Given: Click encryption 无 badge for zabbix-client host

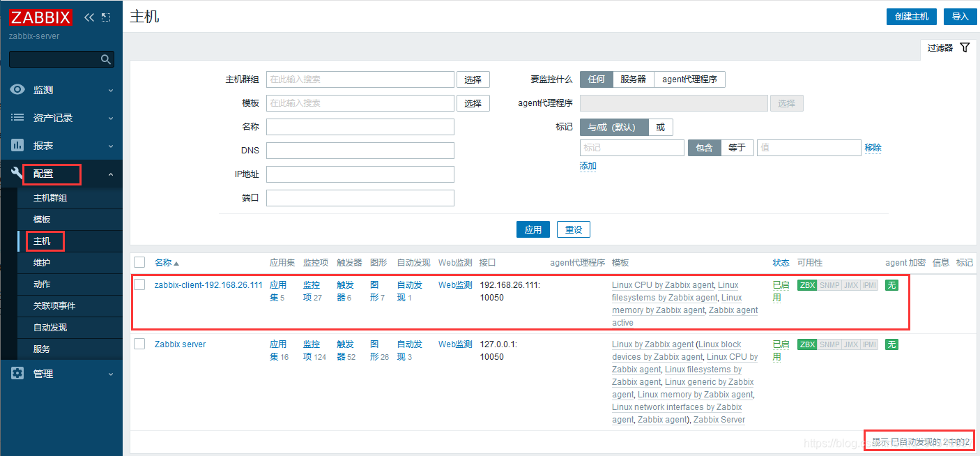Looking at the screenshot, I should click(891, 285).
